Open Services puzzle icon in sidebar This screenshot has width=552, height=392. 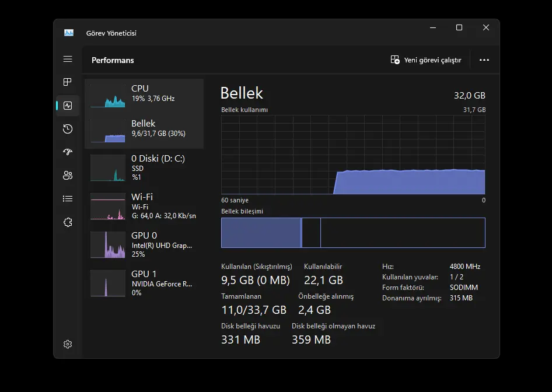[x=68, y=222]
